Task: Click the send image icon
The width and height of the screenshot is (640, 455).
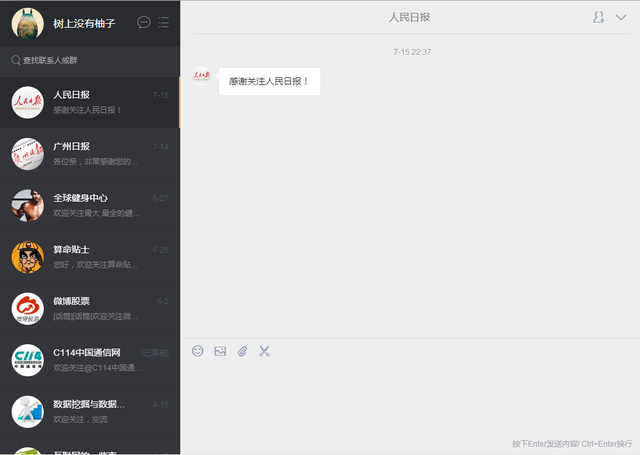Action: click(220, 351)
